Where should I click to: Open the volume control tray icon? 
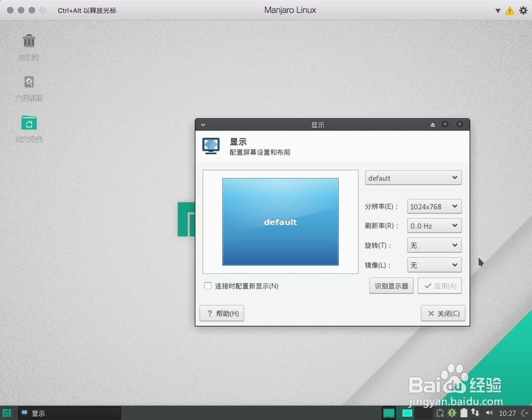pos(489,413)
